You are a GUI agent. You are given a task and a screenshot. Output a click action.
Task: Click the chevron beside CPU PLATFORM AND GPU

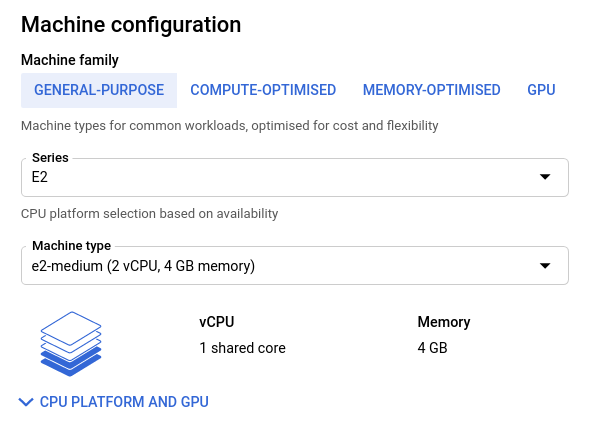(x=26, y=402)
